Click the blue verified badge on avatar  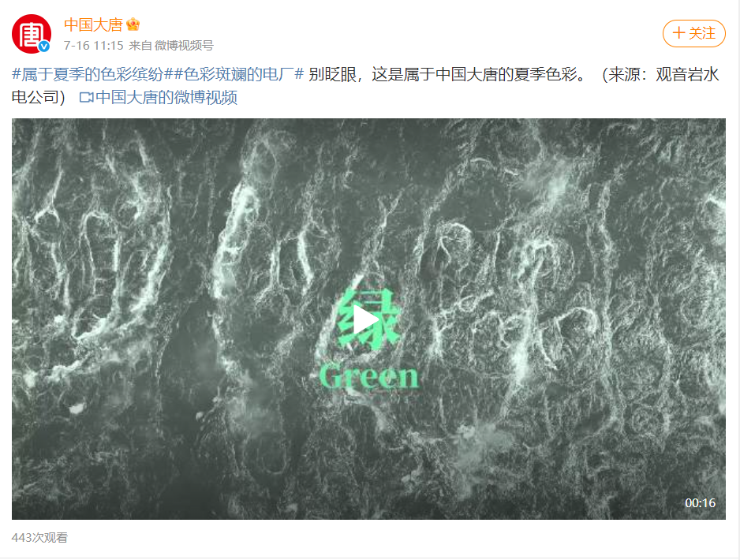[44, 46]
